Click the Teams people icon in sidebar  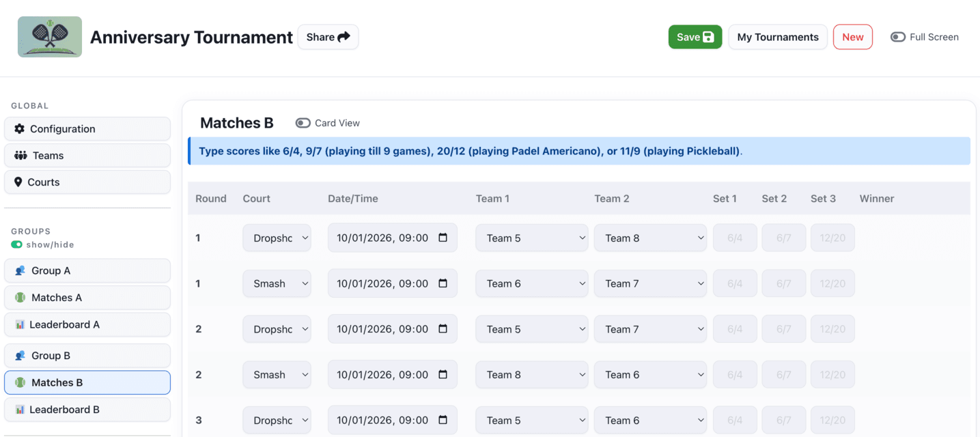(20, 155)
